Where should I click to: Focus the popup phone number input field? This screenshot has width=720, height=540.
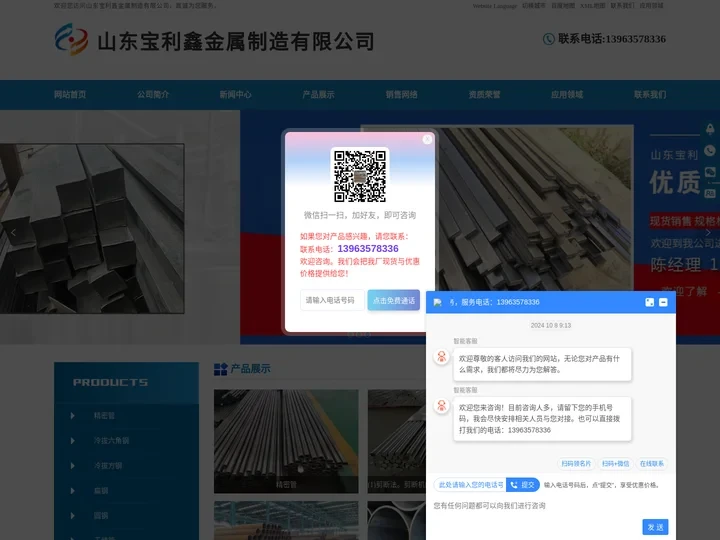coord(332,300)
